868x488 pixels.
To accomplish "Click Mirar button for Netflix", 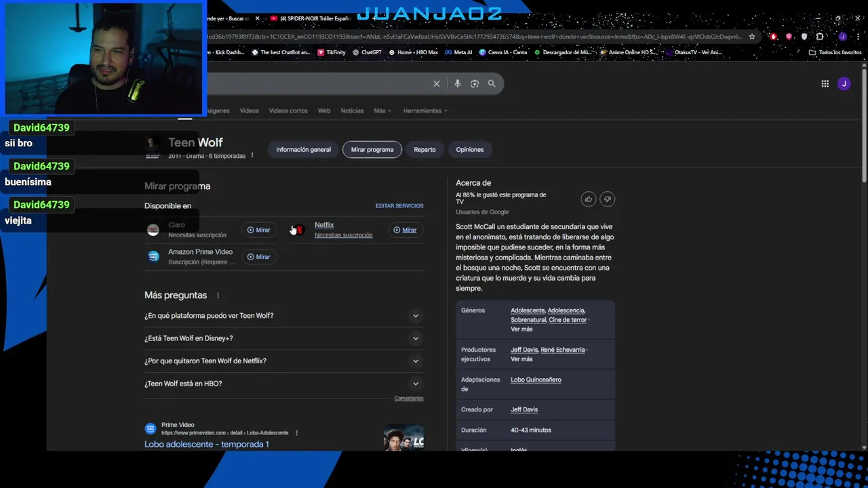I will tap(405, 230).
